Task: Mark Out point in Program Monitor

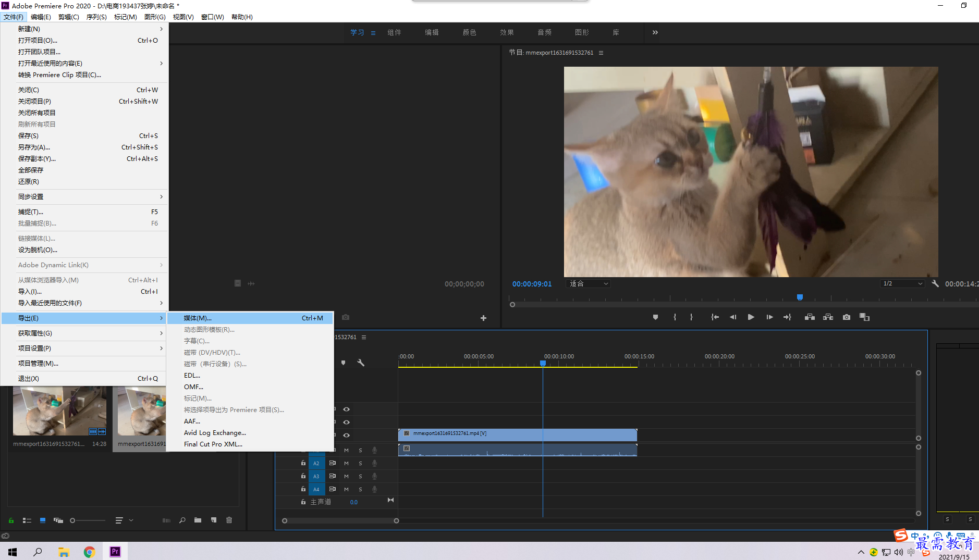Action: pos(691,317)
